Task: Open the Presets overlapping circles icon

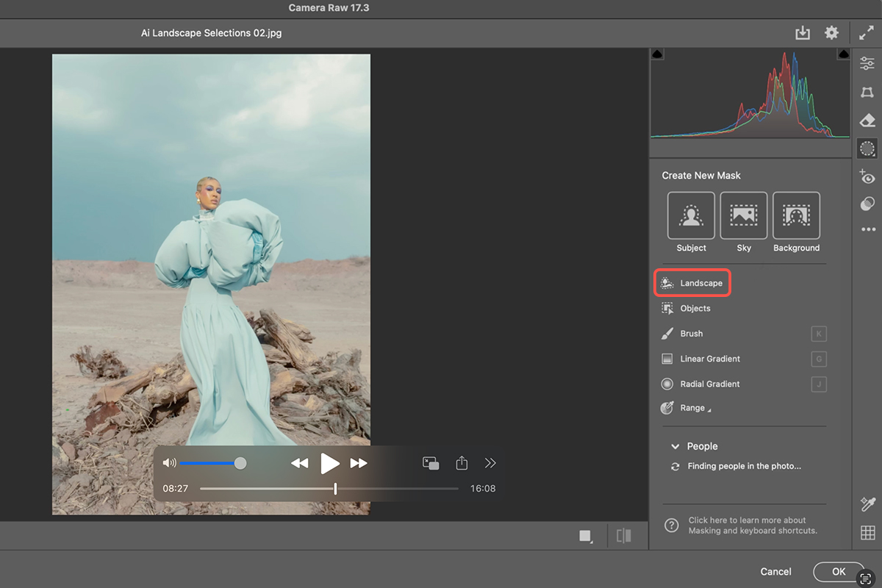Action: coord(867,204)
